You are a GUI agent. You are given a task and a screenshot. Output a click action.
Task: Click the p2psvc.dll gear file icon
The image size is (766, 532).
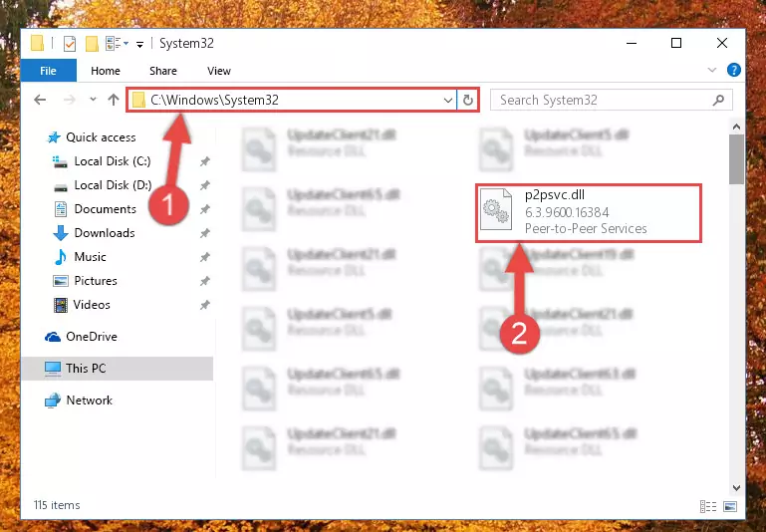point(496,209)
